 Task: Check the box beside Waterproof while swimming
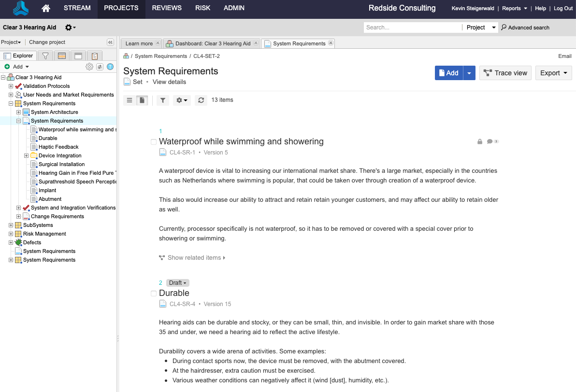tap(154, 142)
